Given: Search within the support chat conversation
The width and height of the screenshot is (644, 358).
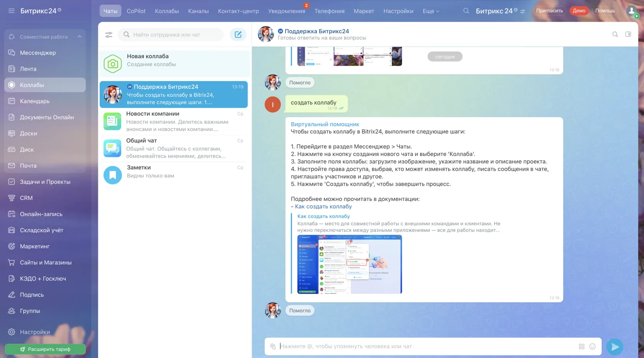Looking at the screenshot, I should (615, 34).
